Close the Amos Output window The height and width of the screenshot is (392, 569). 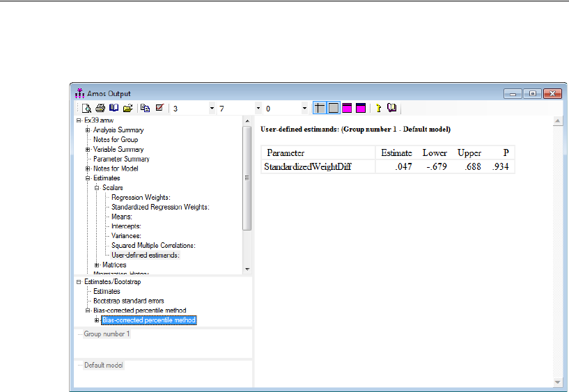(x=552, y=94)
